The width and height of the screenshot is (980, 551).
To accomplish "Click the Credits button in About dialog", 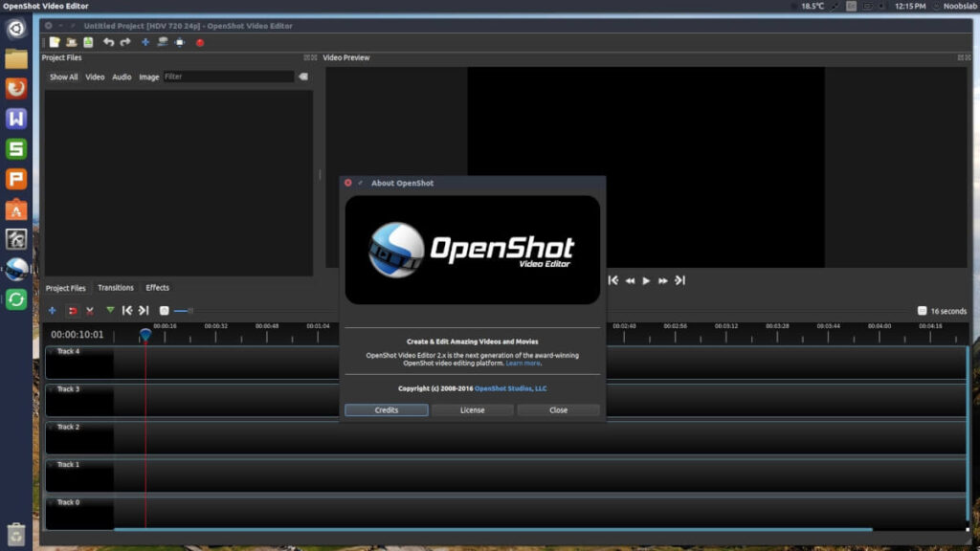I will pyautogui.click(x=387, y=410).
